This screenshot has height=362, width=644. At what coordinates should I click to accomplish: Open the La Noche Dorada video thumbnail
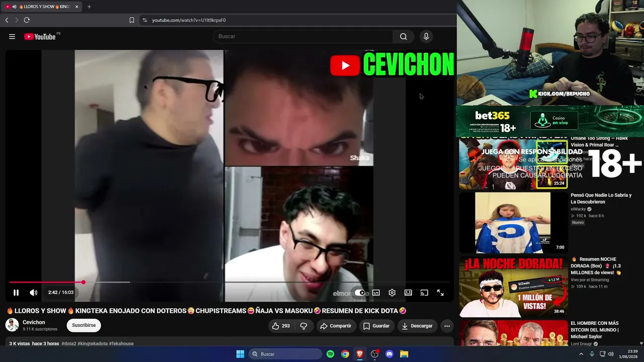click(513, 287)
